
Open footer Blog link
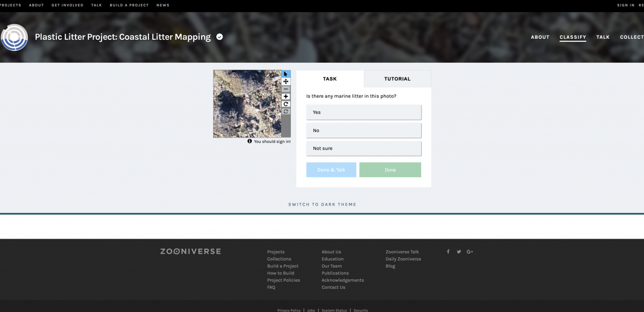tap(390, 266)
